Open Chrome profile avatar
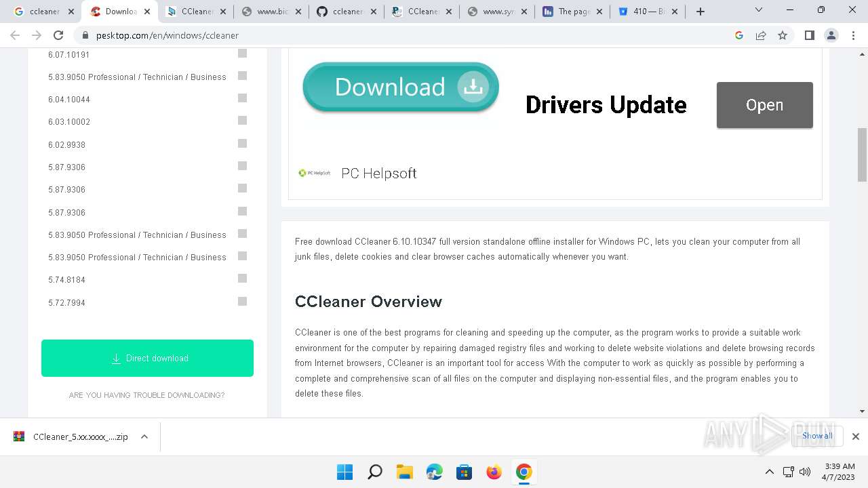868x488 pixels. coord(831,35)
